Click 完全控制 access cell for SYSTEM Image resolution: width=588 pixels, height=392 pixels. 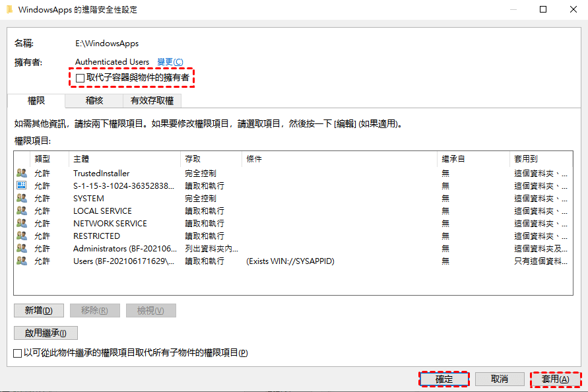pyautogui.click(x=201, y=199)
